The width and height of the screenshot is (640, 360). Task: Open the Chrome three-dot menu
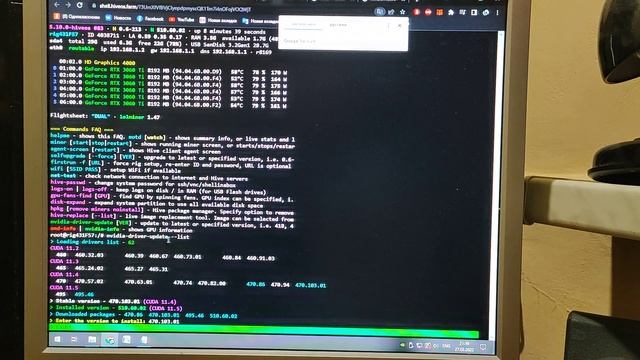[497, 13]
